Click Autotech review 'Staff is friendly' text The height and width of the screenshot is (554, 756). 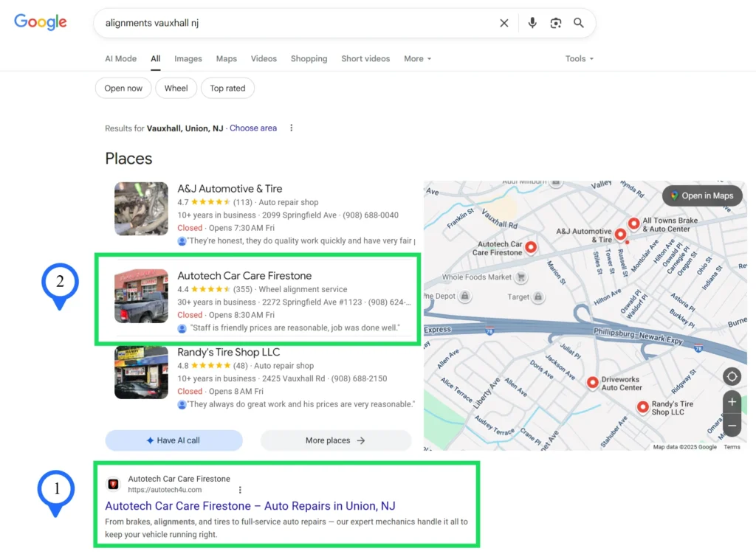[295, 328]
